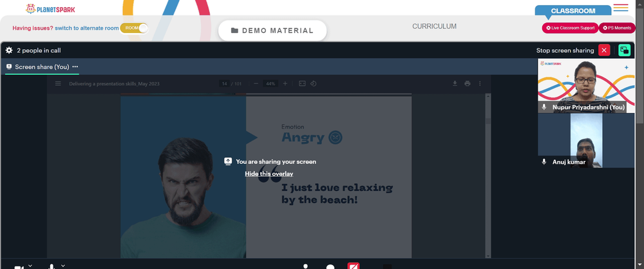The height and width of the screenshot is (269, 644).
Task: Select Nupur Priyadarshni video thumbnail
Action: [x=586, y=86]
